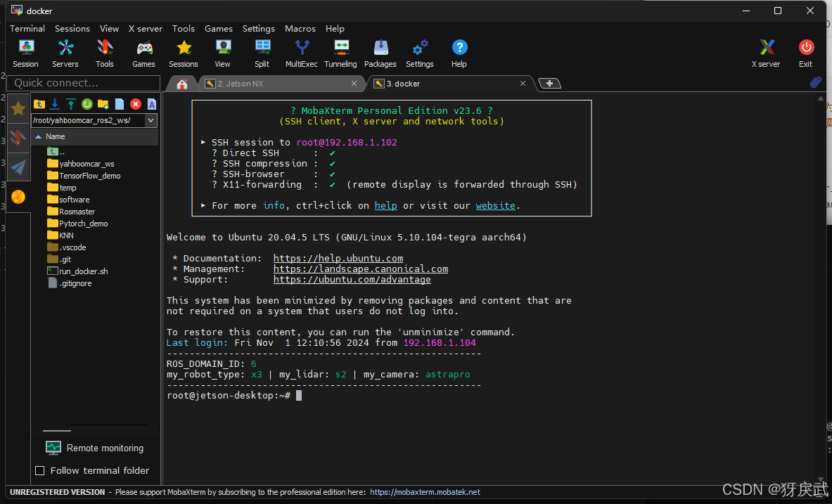Open the landscape.canonical.com link

click(x=361, y=269)
